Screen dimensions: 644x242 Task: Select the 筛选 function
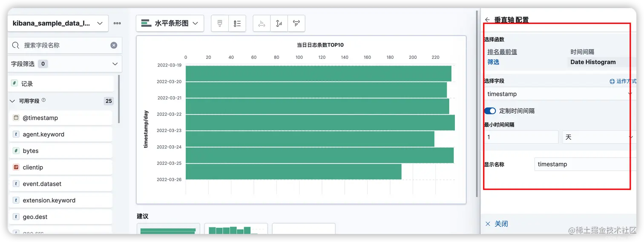pos(493,62)
